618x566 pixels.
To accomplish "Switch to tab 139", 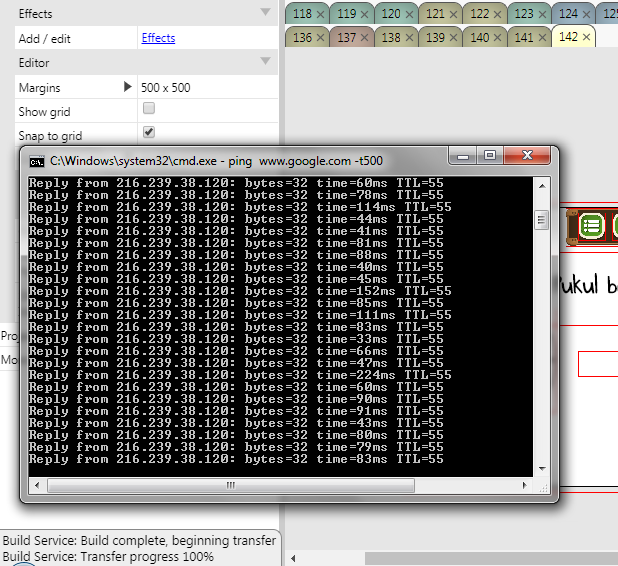I will coord(435,37).
